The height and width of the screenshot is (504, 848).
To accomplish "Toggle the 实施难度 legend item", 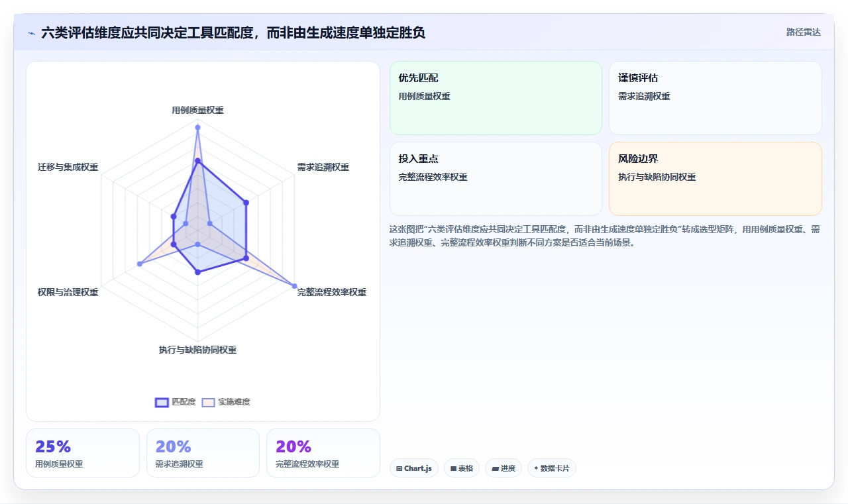I will click(226, 402).
